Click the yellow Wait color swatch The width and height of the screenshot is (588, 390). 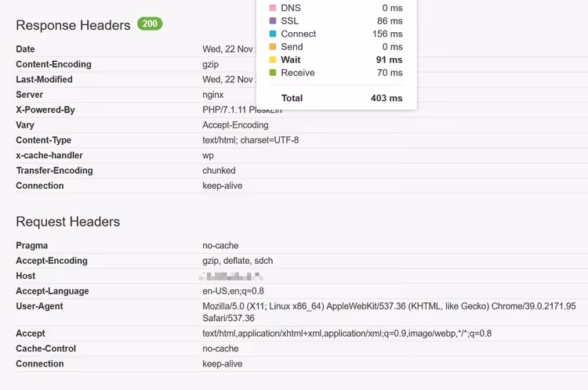click(273, 60)
